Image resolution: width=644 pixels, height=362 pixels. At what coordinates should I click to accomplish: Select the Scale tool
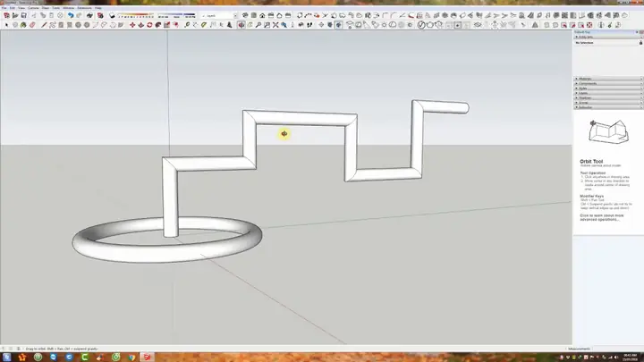(x=166, y=25)
